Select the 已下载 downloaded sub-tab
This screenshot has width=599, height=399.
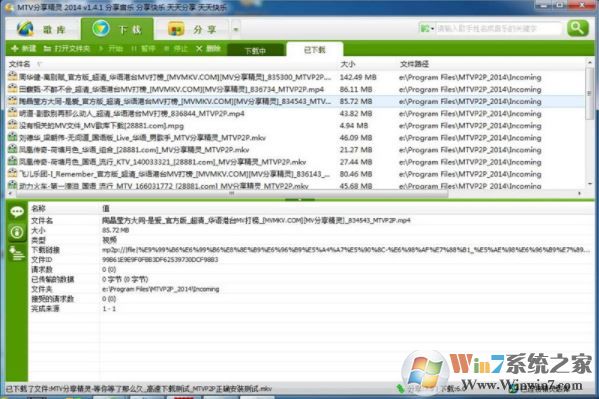point(315,50)
